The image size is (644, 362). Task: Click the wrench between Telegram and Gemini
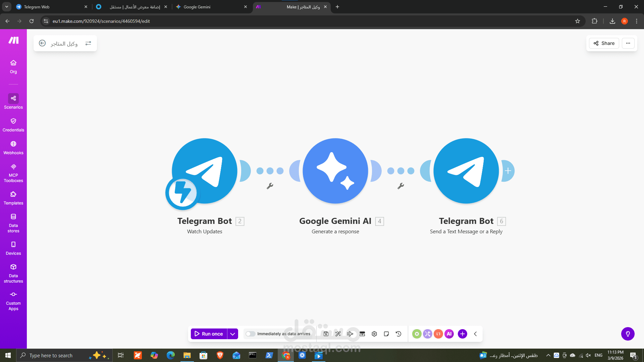tap(270, 186)
